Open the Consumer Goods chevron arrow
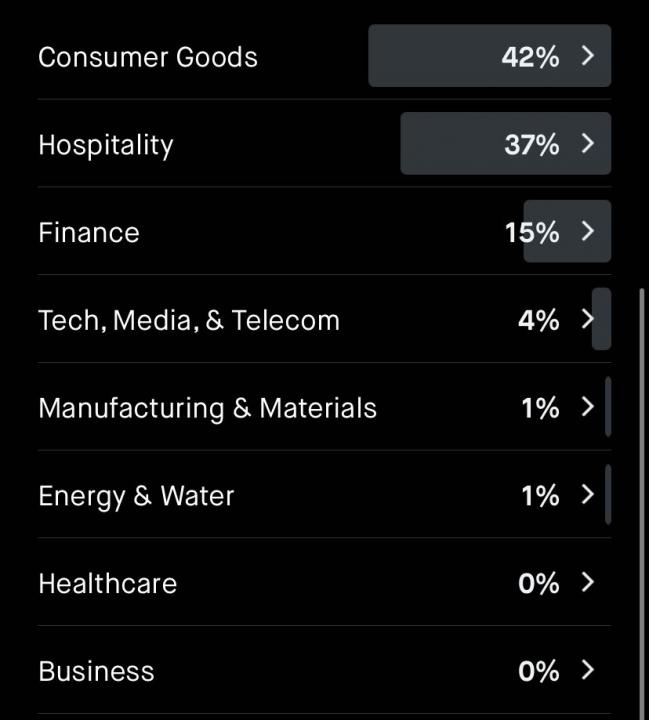The image size is (649, 720). 587,56
